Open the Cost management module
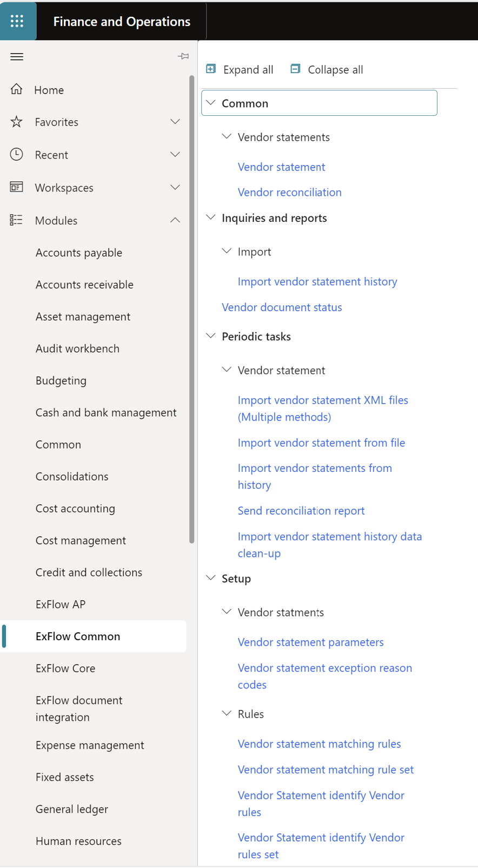This screenshot has height=868, width=478. [81, 540]
